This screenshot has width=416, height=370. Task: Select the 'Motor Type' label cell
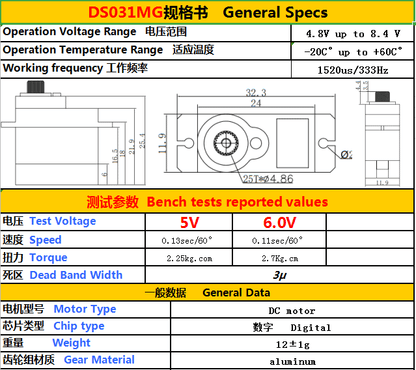click(x=85, y=309)
